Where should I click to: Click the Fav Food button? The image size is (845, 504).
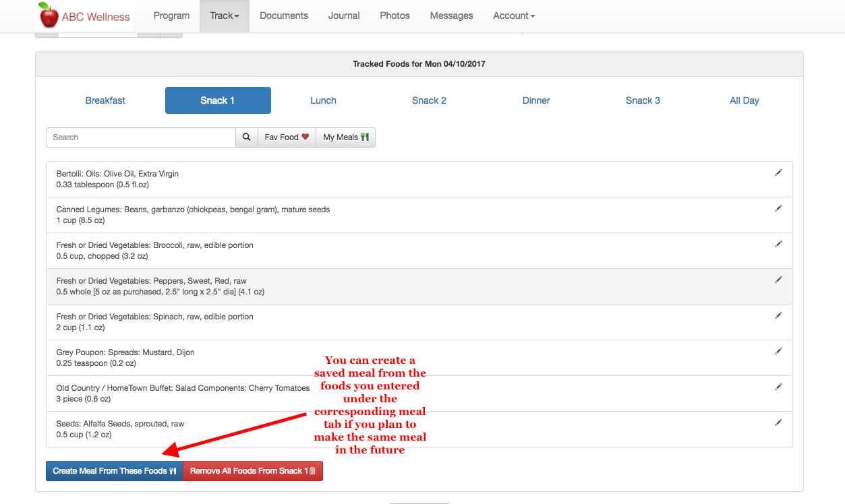coord(287,137)
